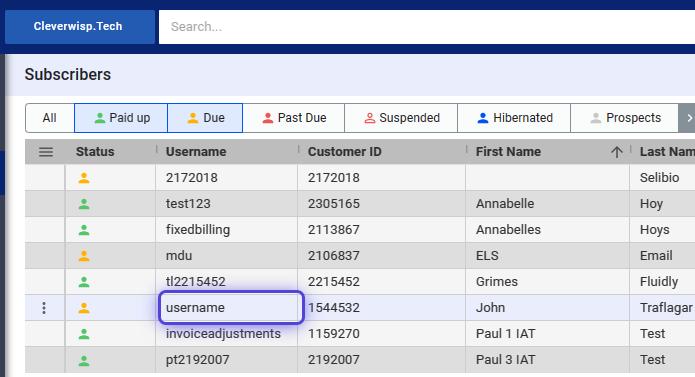Toggle the Paid up filter

(x=121, y=118)
